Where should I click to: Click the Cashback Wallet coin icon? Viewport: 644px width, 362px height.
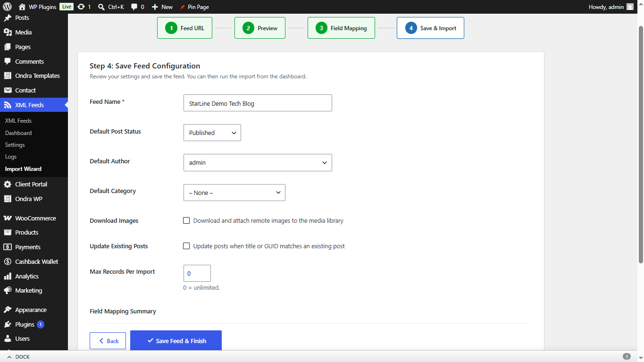(8, 262)
